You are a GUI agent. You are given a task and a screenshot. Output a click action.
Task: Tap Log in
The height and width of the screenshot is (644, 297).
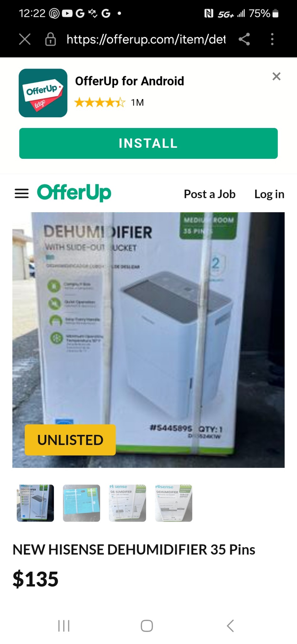[269, 194]
